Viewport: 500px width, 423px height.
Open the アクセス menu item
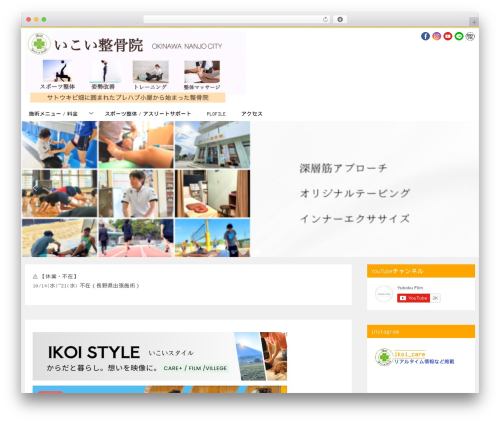[252, 114]
